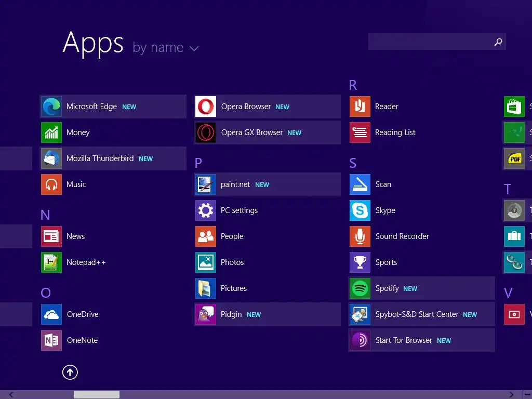Open Microsoft Edge app icon

point(51,107)
